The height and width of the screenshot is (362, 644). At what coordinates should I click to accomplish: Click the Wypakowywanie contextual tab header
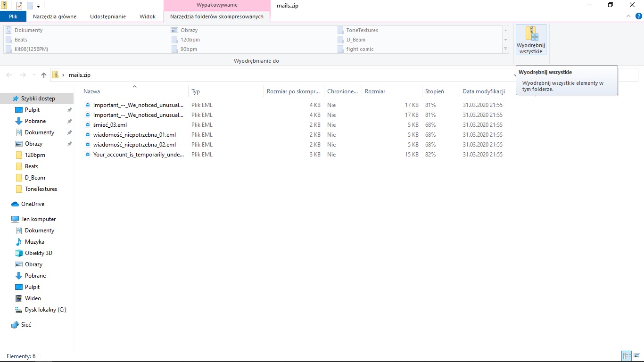[217, 5]
